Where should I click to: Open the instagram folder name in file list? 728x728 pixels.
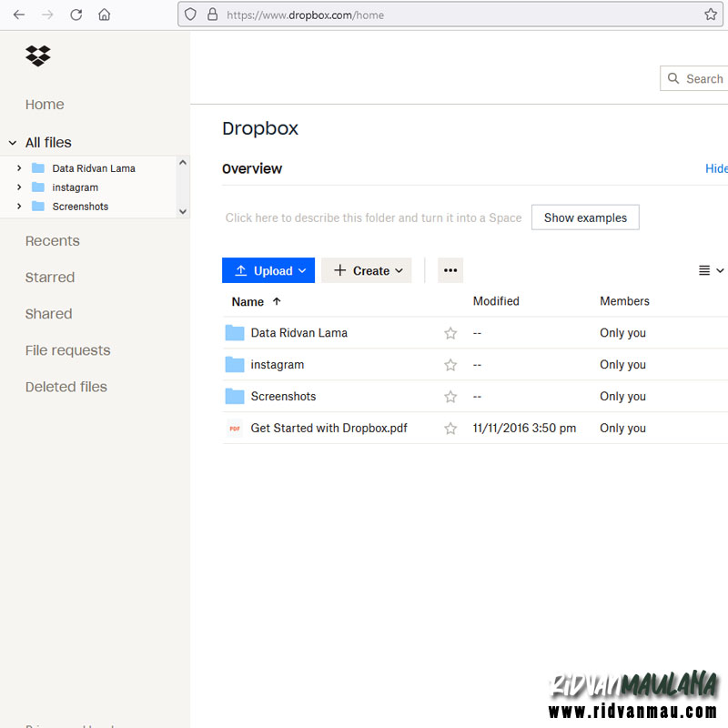(278, 365)
